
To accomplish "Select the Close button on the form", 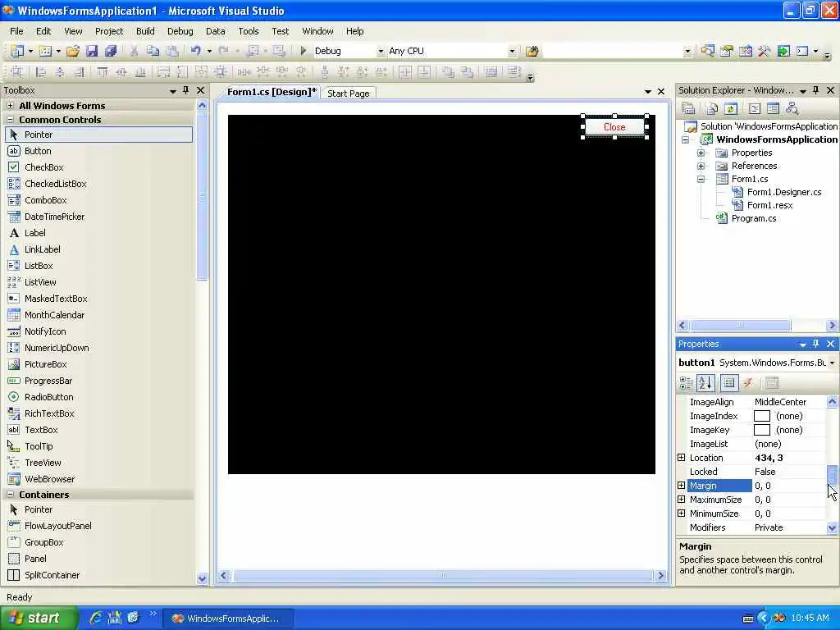I will [614, 127].
